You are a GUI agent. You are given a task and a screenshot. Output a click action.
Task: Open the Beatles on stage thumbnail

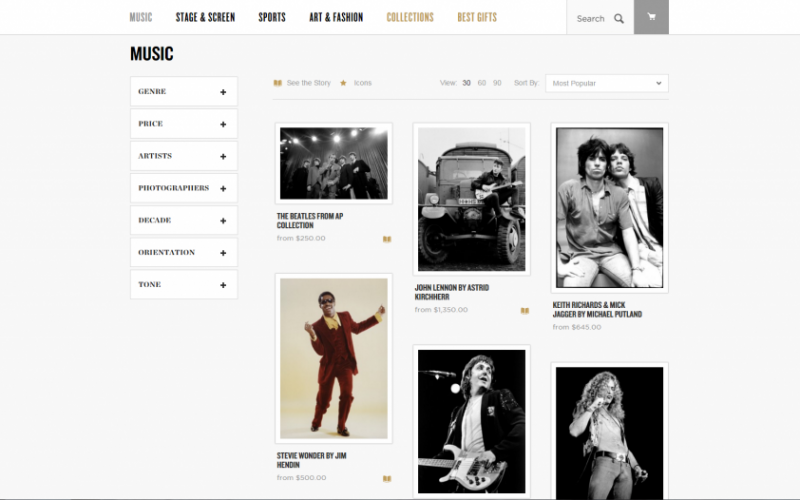[x=334, y=163]
